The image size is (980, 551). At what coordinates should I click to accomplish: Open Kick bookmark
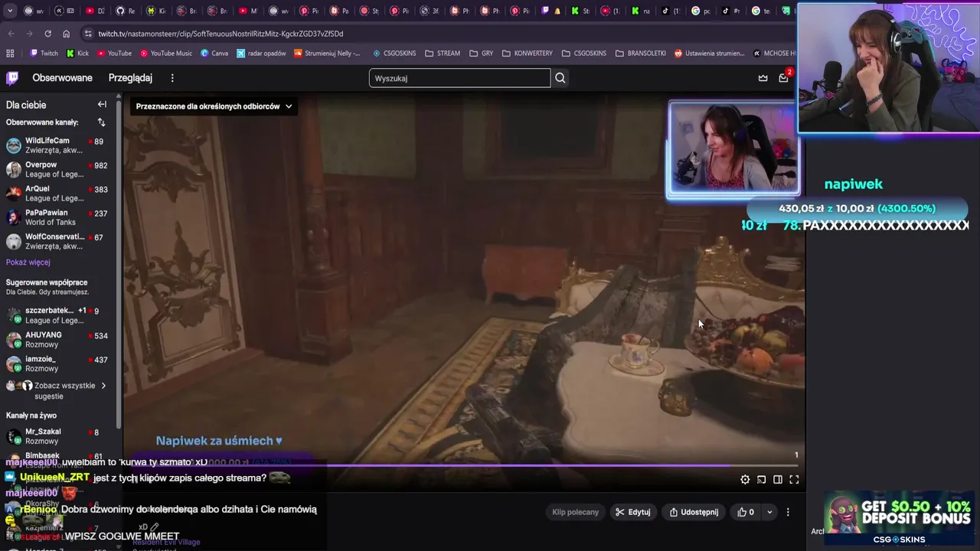click(78, 54)
